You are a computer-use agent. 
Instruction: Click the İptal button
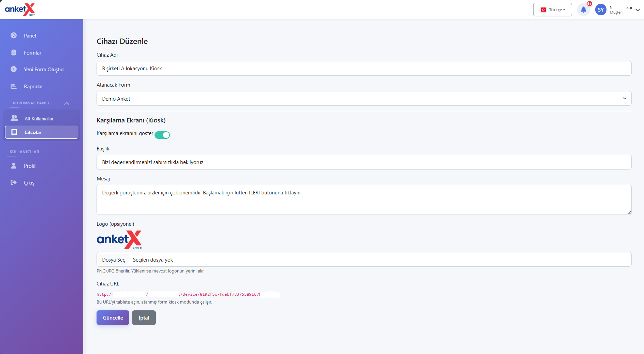[x=144, y=318]
